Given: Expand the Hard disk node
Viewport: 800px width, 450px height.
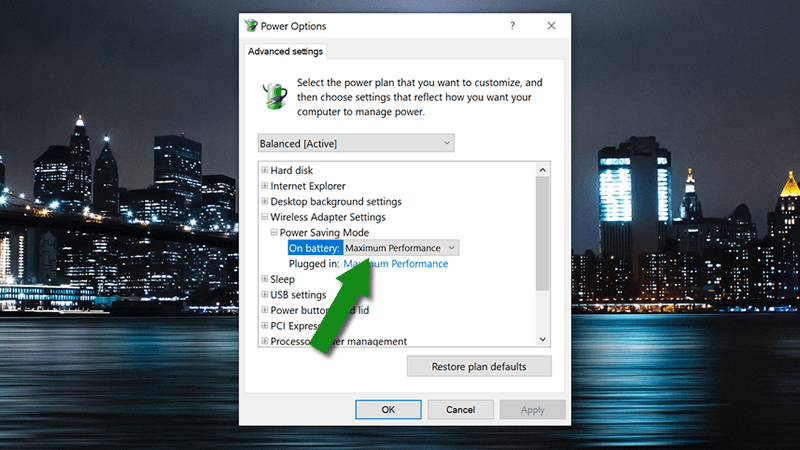Looking at the screenshot, I should (264, 170).
